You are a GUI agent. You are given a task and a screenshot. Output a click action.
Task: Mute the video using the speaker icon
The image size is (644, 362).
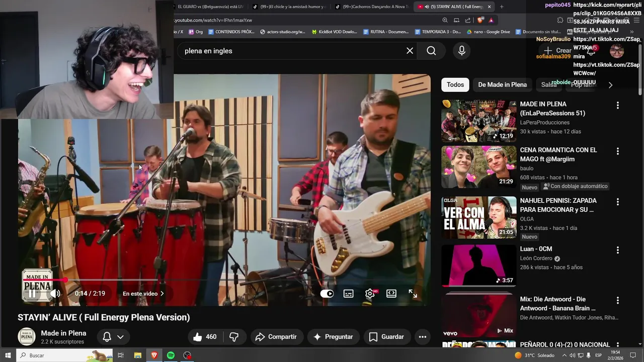55,294
